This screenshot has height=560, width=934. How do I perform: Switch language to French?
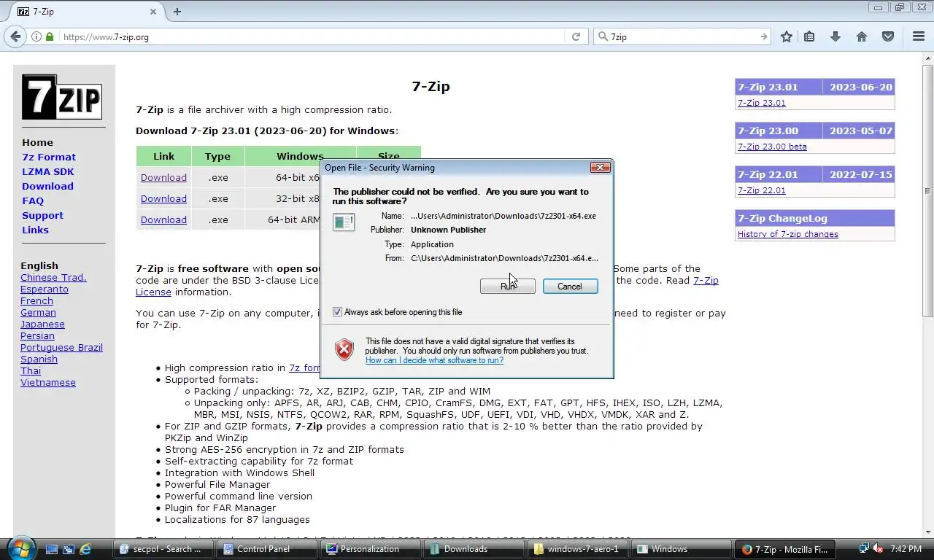pyautogui.click(x=36, y=300)
